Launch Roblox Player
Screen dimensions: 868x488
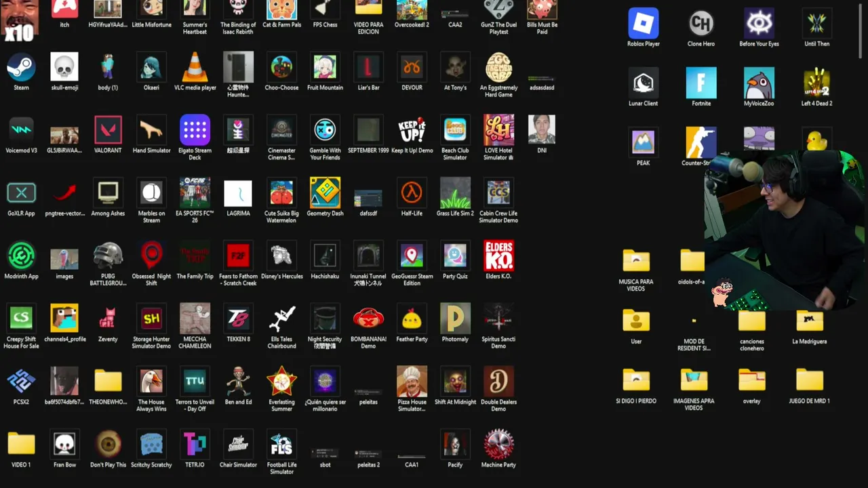click(x=643, y=23)
